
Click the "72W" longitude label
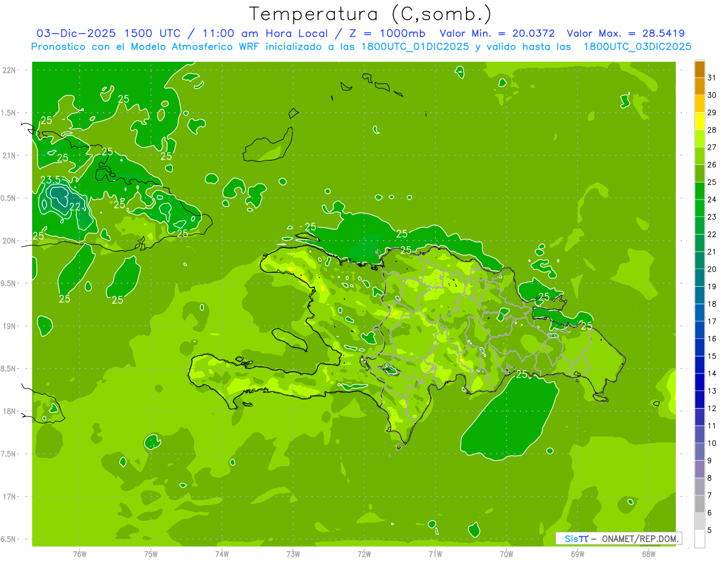tap(365, 554)
